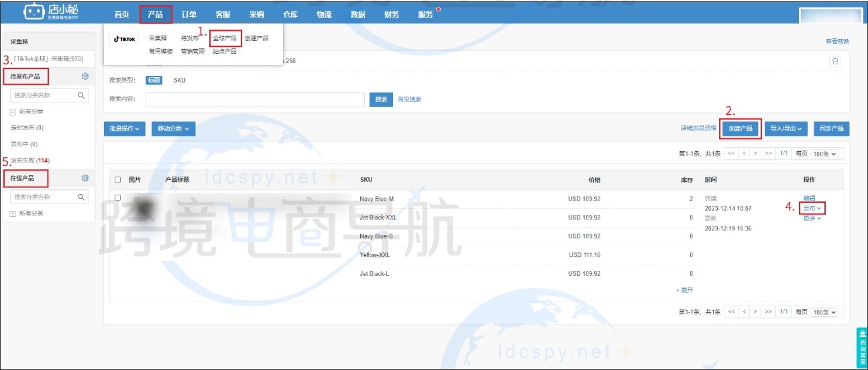This screenshot has height=370, width=868.
Task: Open the 批量操作 dropdown
Action: pyautogui.click(x=125, y=128)
